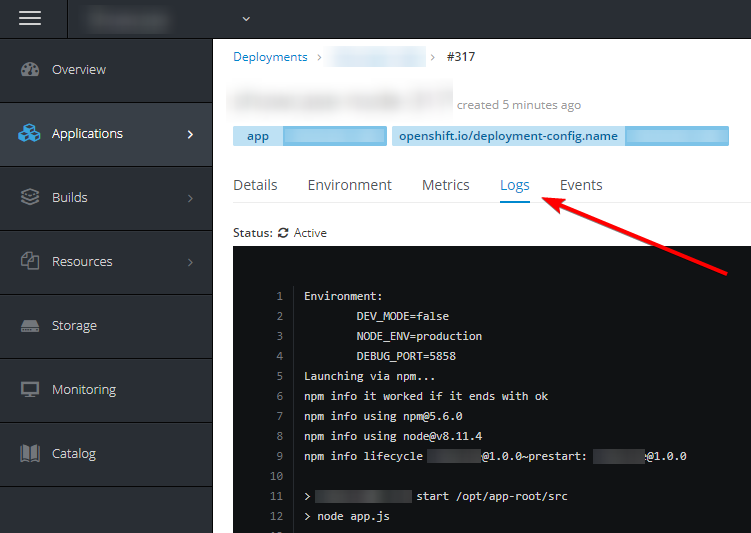Select the Logs tab

click(515, 185)
